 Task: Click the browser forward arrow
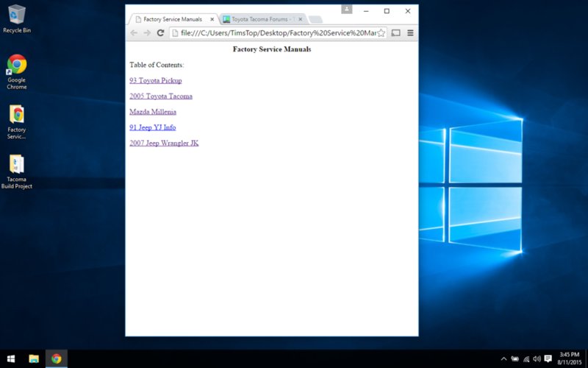tap(147, 33)
